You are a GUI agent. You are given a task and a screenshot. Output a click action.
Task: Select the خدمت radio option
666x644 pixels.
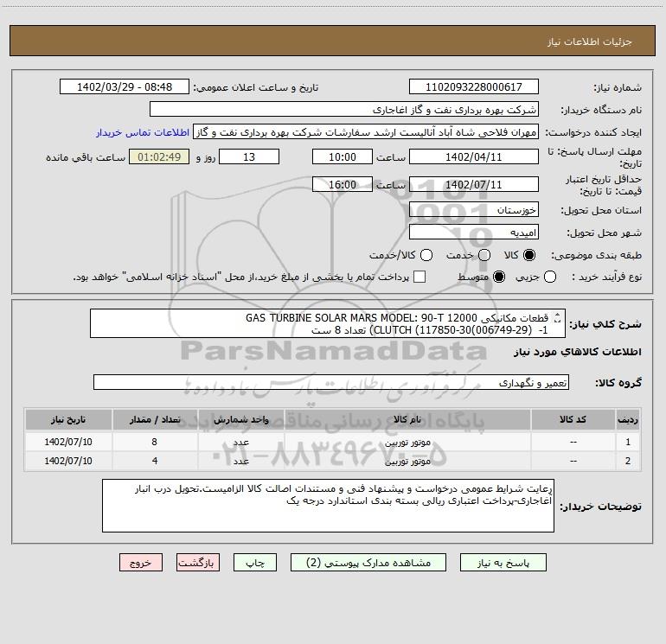tap(484, 255)
